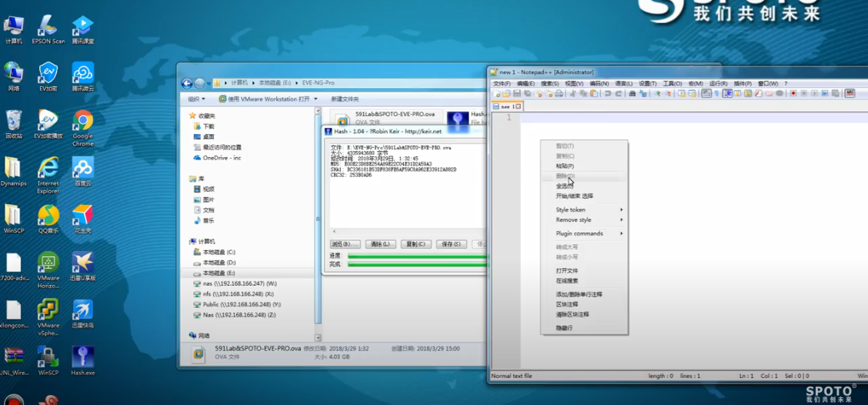Undo last action in Notepad++ toolbar
Image resolution: width=868 pixels, height=405 pixels.
click(607, 93)
